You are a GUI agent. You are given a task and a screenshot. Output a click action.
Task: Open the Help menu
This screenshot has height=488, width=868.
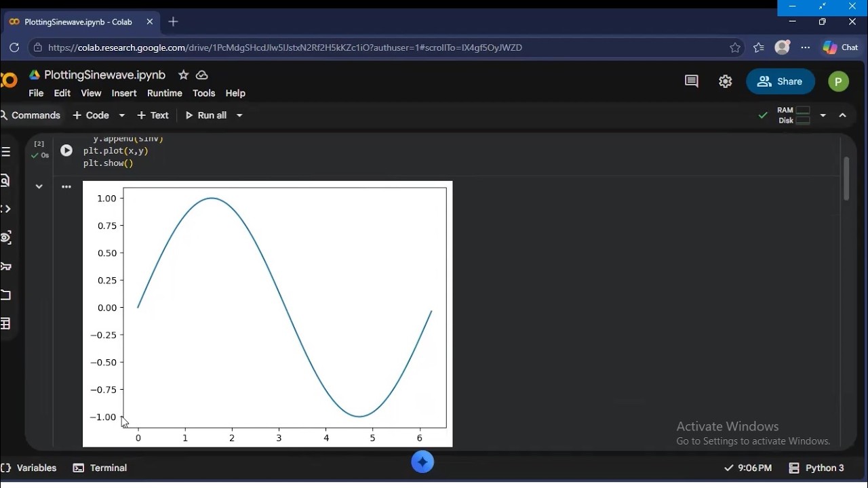pyautogui.click(x=235, y=93)
